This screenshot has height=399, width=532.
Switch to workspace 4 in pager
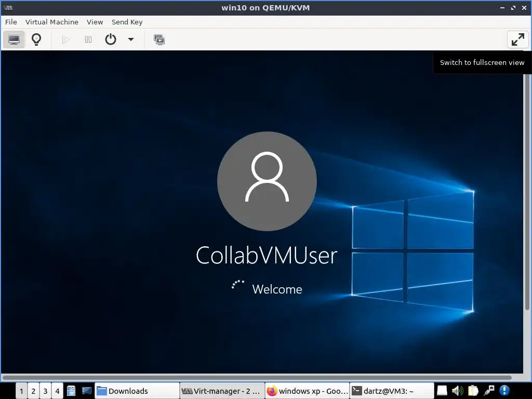point(57,391)
